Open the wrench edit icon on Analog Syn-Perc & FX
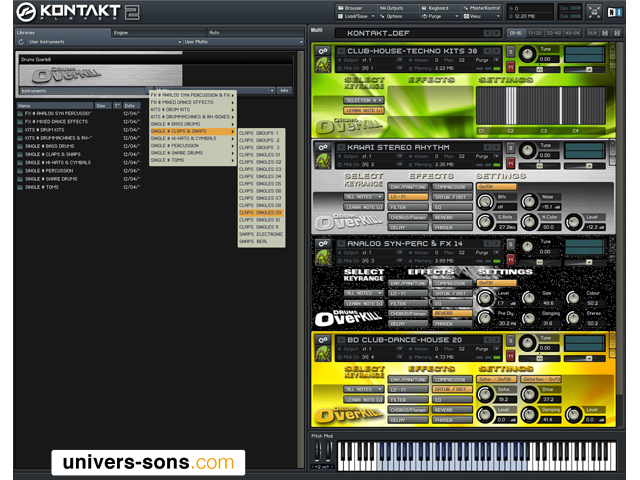The height and width of the screenshot is (480, 640). [323, 244]
